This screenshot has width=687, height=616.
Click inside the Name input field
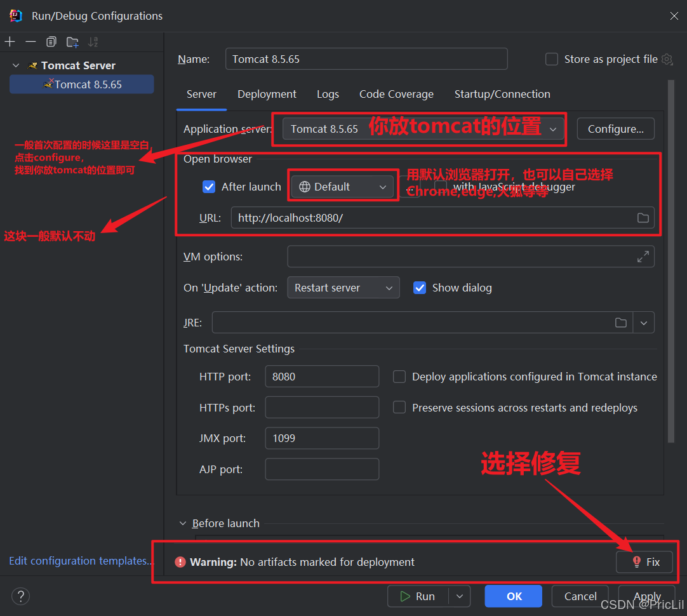point(366,58)
